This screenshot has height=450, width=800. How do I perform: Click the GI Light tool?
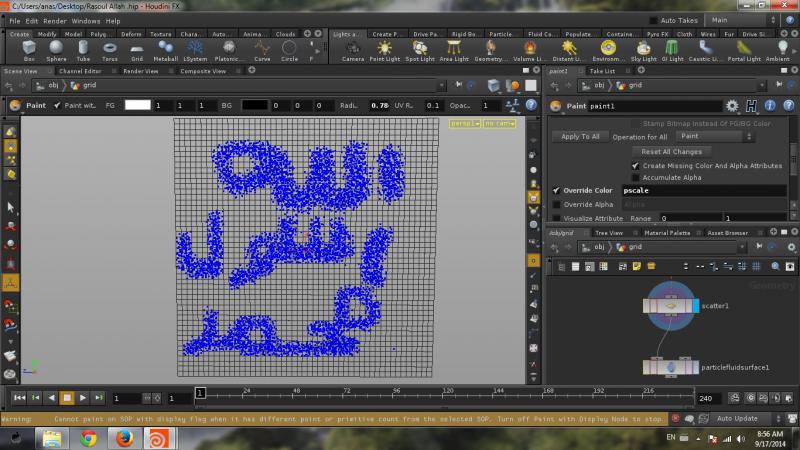pyautogui.click(x=672, y=51)
